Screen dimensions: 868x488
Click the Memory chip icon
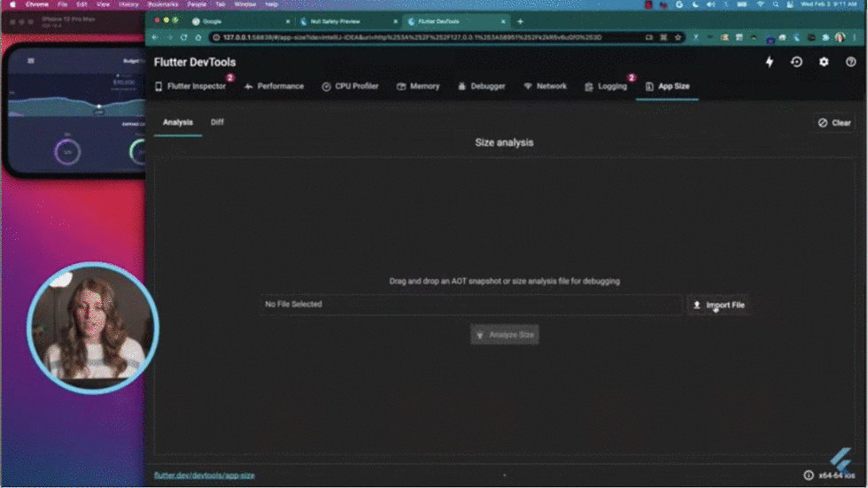click(401, 86)
